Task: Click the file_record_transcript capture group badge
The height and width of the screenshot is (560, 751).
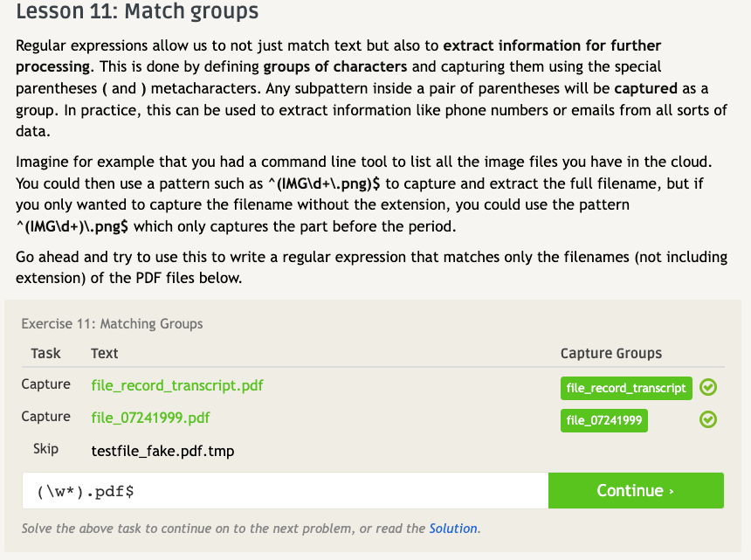Action: 625,388
